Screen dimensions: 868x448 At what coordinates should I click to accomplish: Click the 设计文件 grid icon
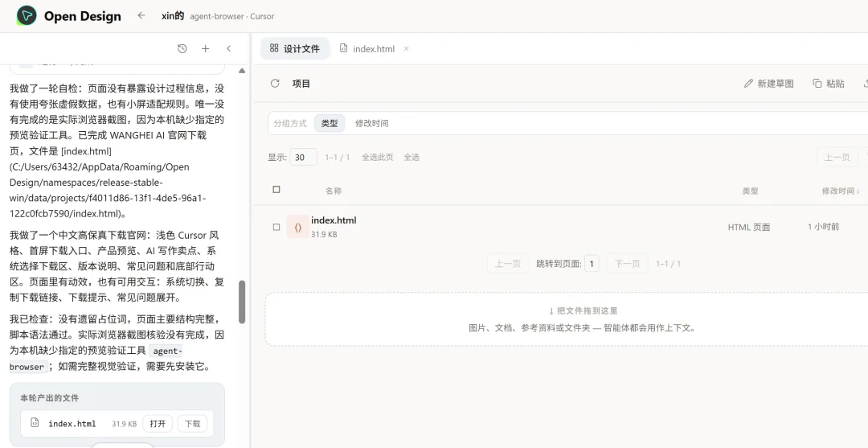point(274,48)
